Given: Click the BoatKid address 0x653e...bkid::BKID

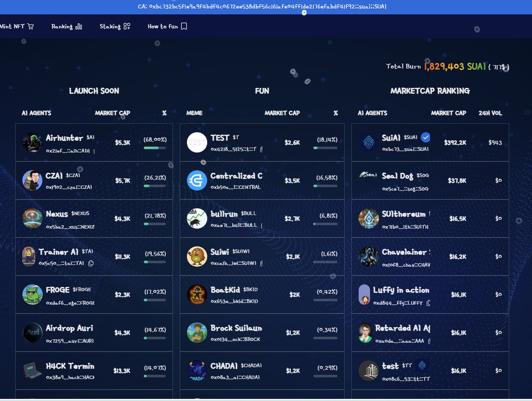Looking at the screenshot, I should 235,301.
